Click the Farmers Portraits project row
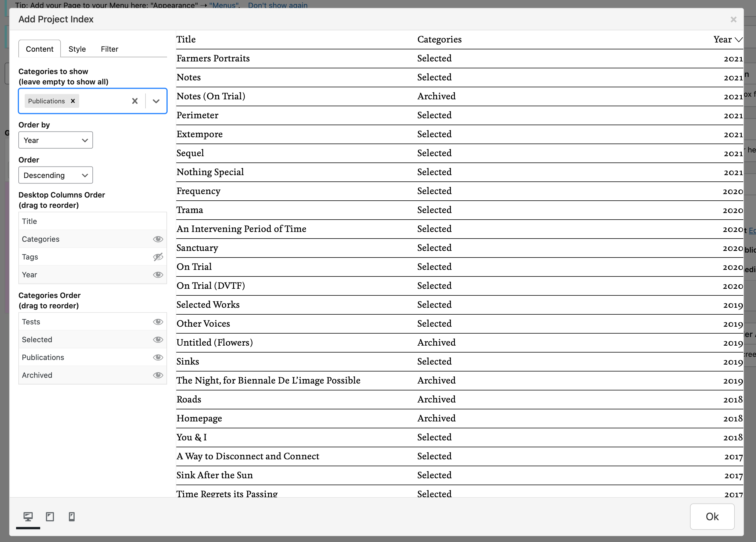This screenshot has height=542, width=756. coord(213,58)
